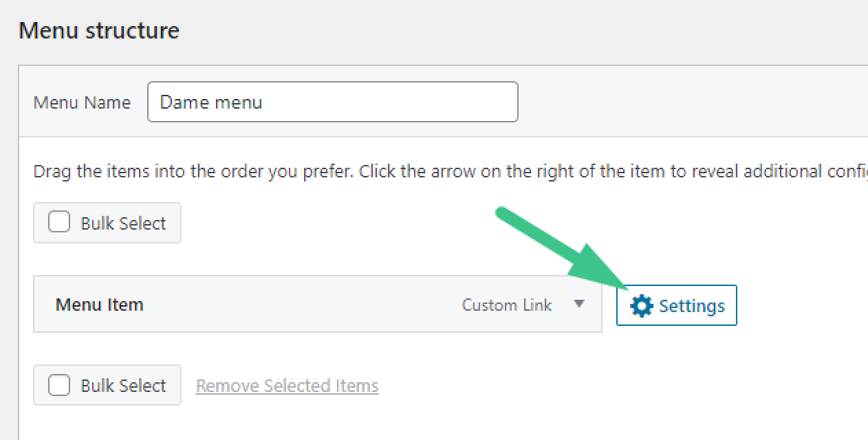Click the Menu Name field label
The image size is (868, 440).
[82, 102]
